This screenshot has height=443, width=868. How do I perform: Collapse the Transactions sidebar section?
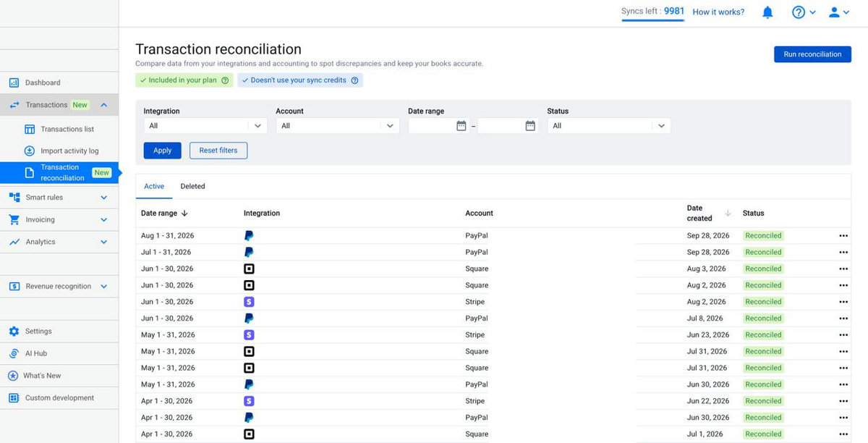[x=103, y=105]
